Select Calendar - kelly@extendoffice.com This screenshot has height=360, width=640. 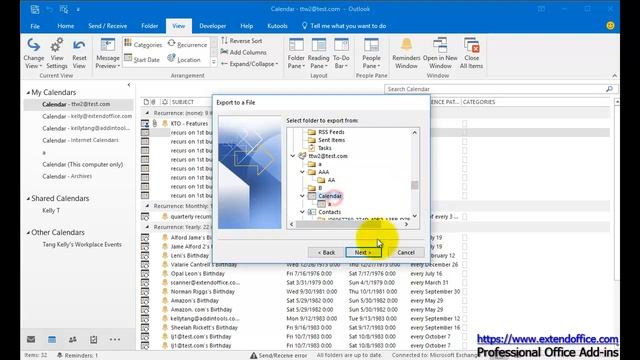pos(87,116)
